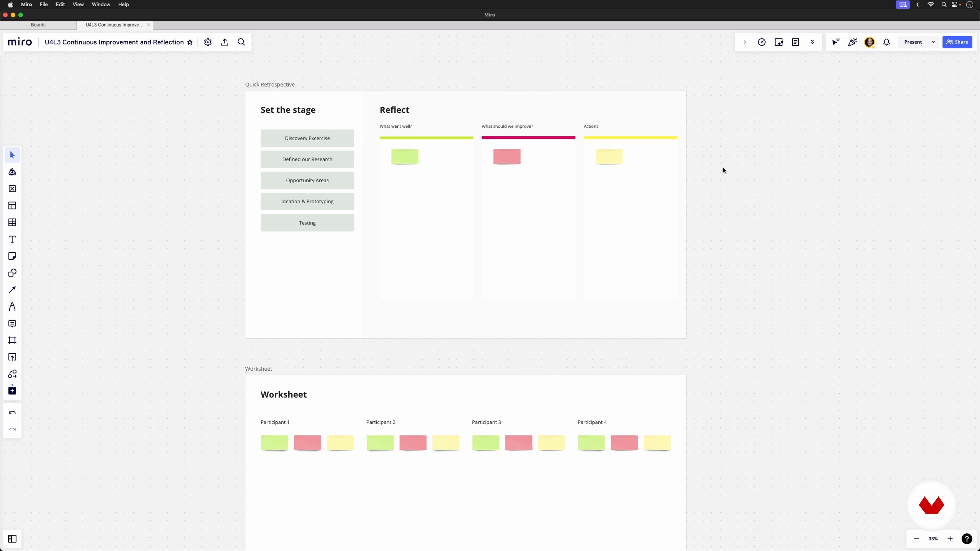Click the Present button
Screen dimensions: 980x551
(x=913, y=42)
